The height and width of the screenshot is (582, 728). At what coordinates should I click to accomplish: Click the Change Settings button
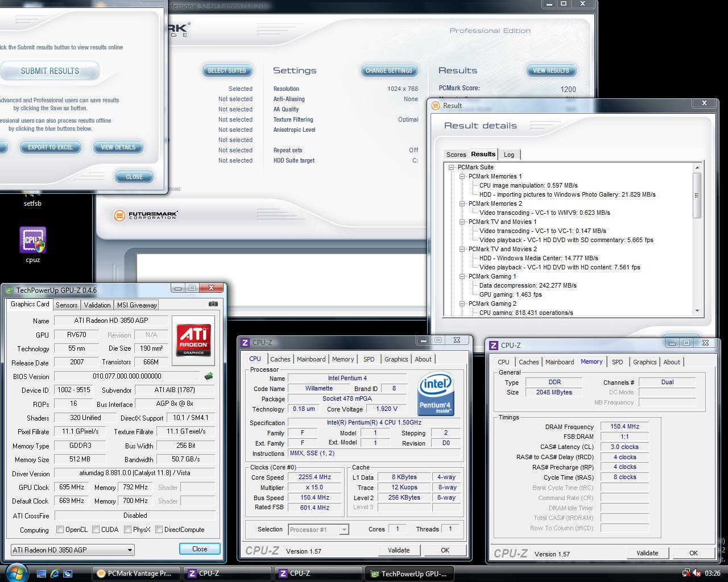389,70
